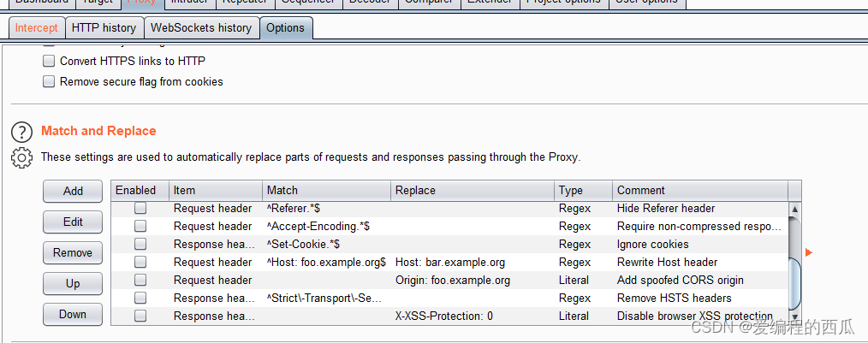Enable the Disable browser XSS protection rule
The image size is (868, 343).
pos(140,316)
